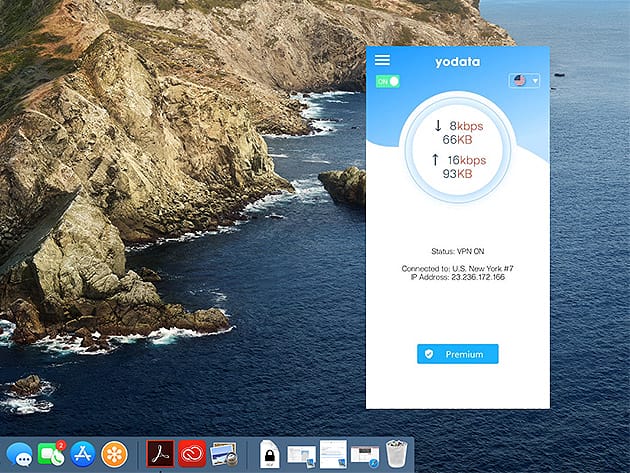Click the download speed arrow icon
This screenshot has height=473, width=630.
pyautogui.click(x=437, y=126)
